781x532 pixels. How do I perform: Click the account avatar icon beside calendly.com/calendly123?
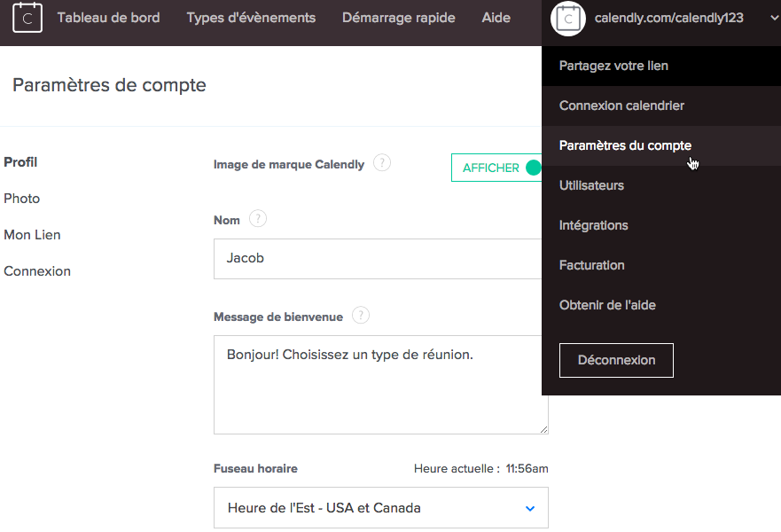click(568, 19)
